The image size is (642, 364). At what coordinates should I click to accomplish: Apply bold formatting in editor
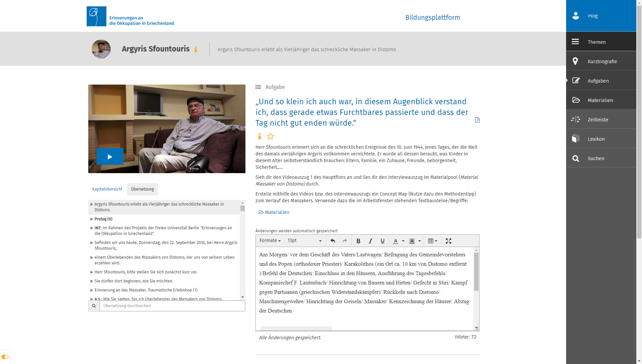click(x=358, y=241)
